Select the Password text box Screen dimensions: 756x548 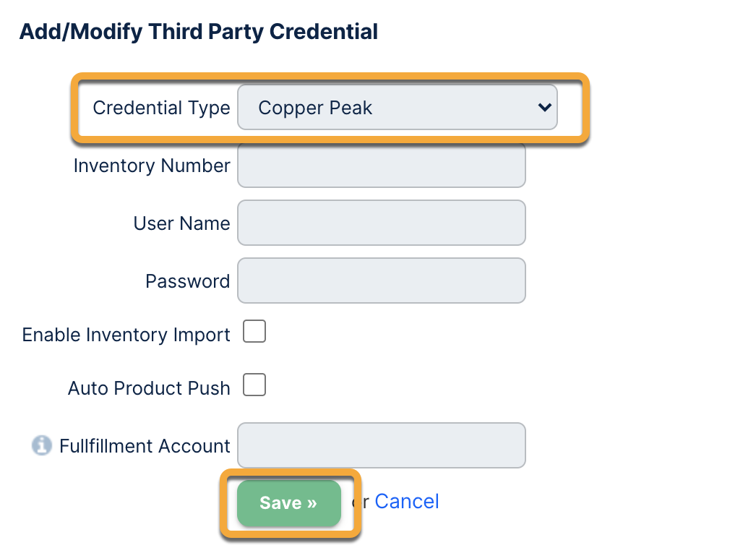point(381,281)
